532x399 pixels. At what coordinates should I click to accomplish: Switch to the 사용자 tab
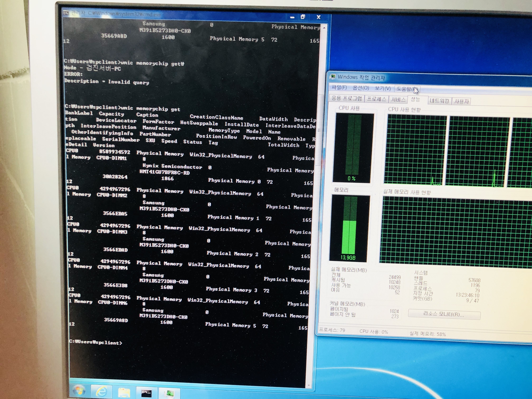(x=461, y=101)
